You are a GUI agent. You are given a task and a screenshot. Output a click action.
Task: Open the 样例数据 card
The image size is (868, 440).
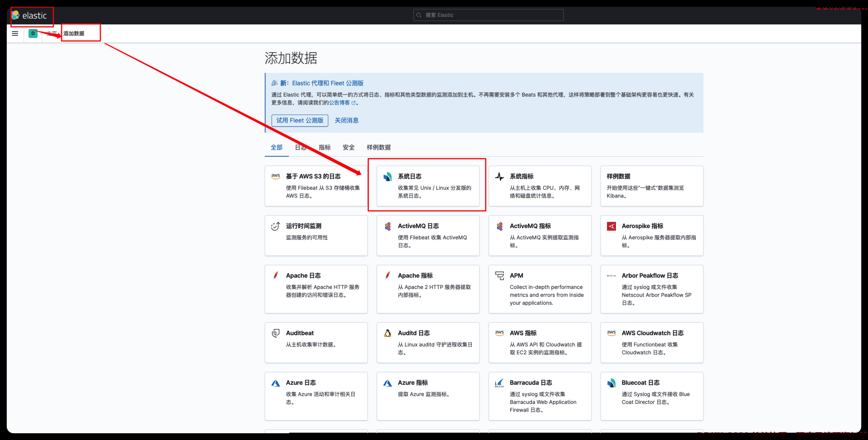(652, 186)
